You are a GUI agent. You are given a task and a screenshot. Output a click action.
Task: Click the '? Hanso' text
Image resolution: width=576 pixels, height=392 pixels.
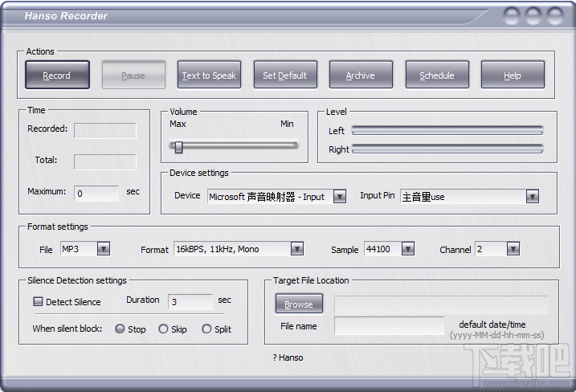point(288,357)
